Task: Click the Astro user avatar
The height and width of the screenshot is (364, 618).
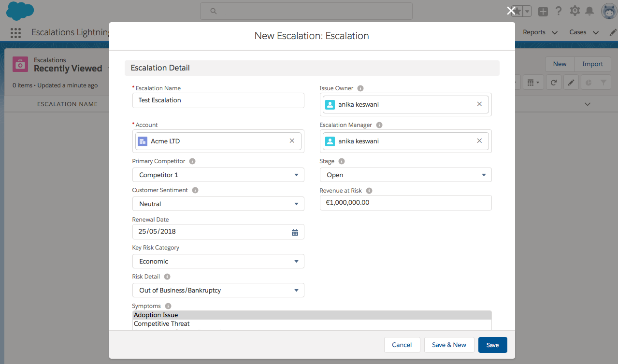Action: [x=608, y=11]
